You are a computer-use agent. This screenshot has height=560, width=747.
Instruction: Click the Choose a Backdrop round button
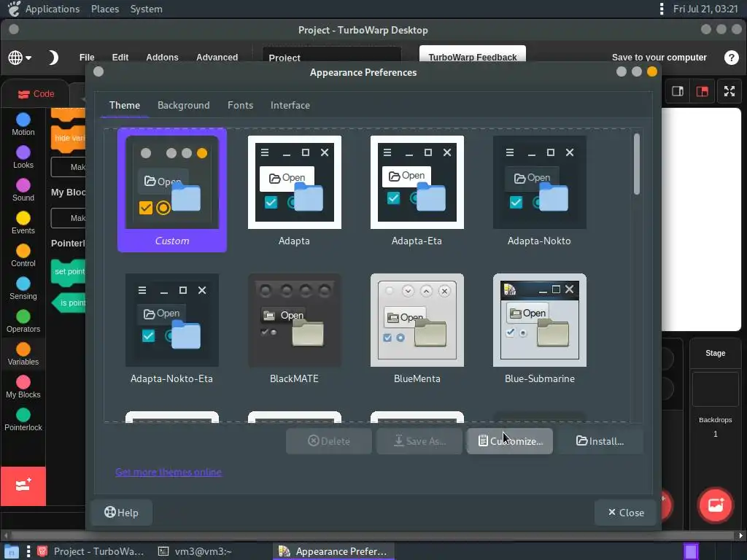point(715,505)
